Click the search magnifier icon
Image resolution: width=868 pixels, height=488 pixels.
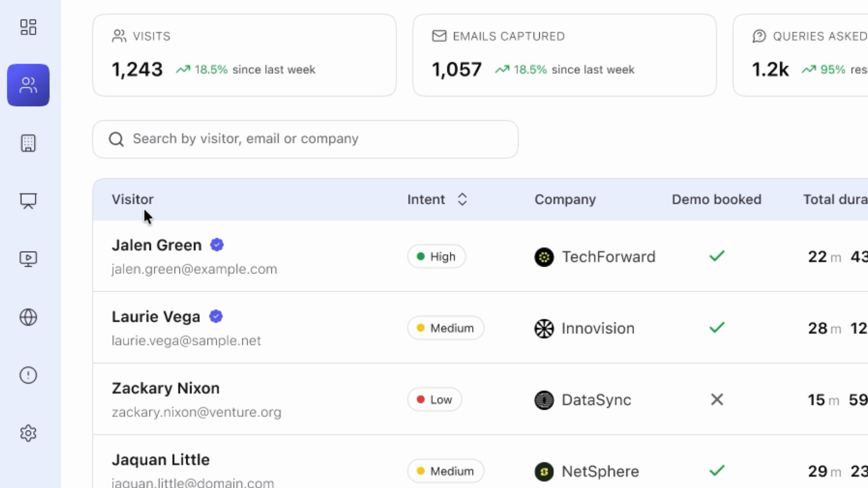click(116, 139)
